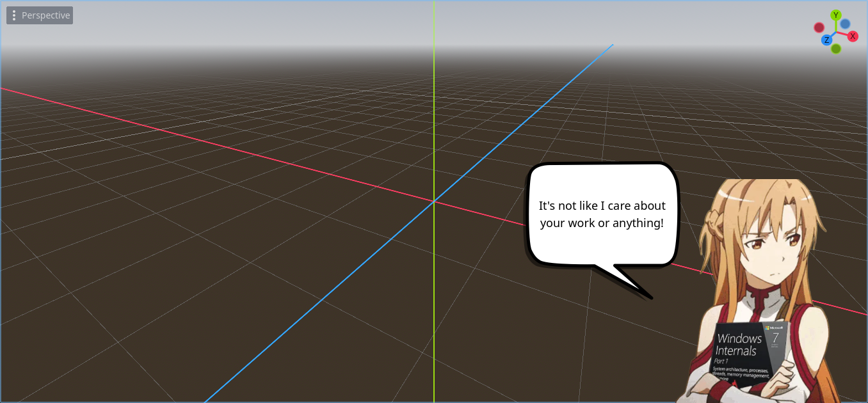Image resolution: width=868 pixels, height=403 pixels.
Task: Click the speech bubble text about your work
Action: (x=602, y=214)
